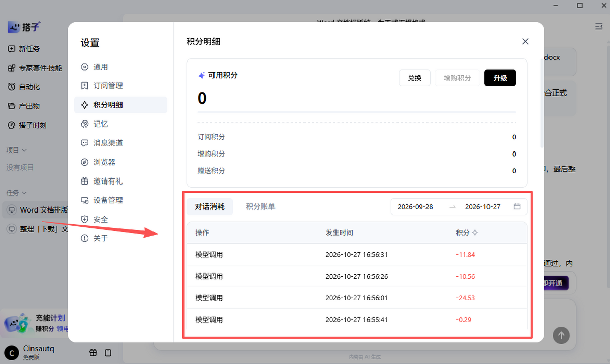Click the gift icon beside Cinsautq
This screenshot has width=610, height=364.
[93, 352]
